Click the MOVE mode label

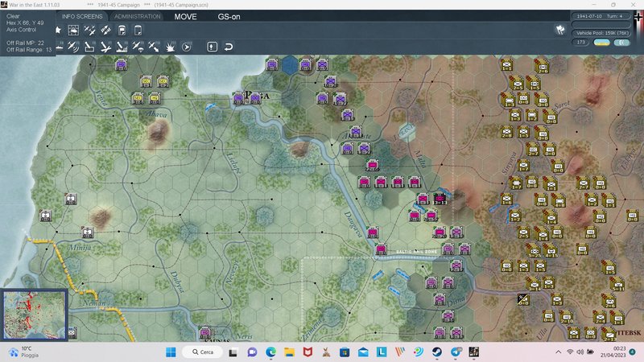[x=185, y=17]
